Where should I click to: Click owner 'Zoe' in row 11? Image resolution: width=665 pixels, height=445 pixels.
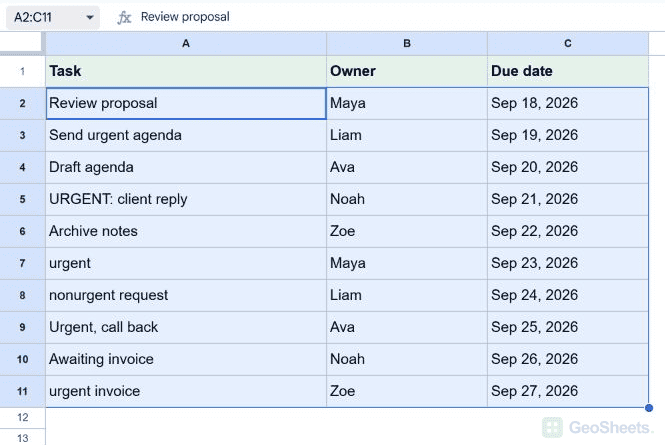(407, 391)
